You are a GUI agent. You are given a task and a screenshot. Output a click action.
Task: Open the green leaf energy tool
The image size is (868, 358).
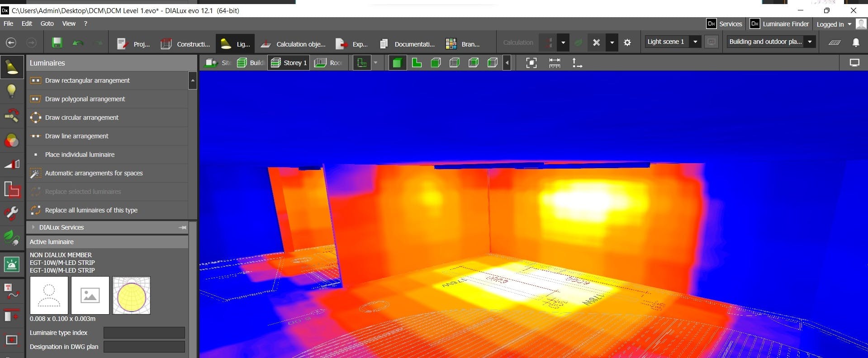click(12, 238)
